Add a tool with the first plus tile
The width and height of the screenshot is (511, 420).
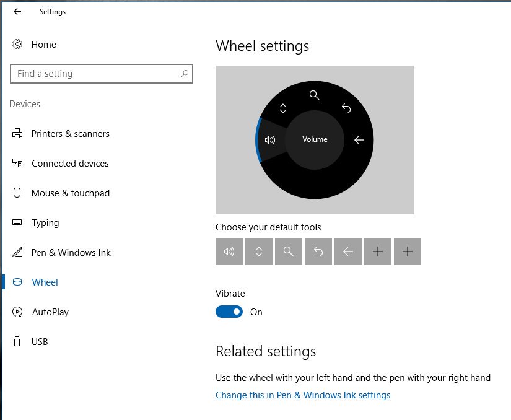tap(378, 252)
